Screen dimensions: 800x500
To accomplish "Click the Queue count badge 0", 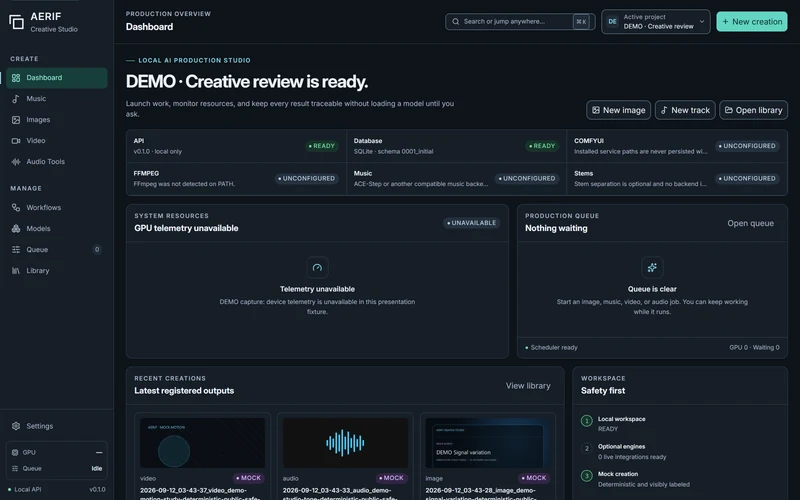I will (x=97, y=249).
